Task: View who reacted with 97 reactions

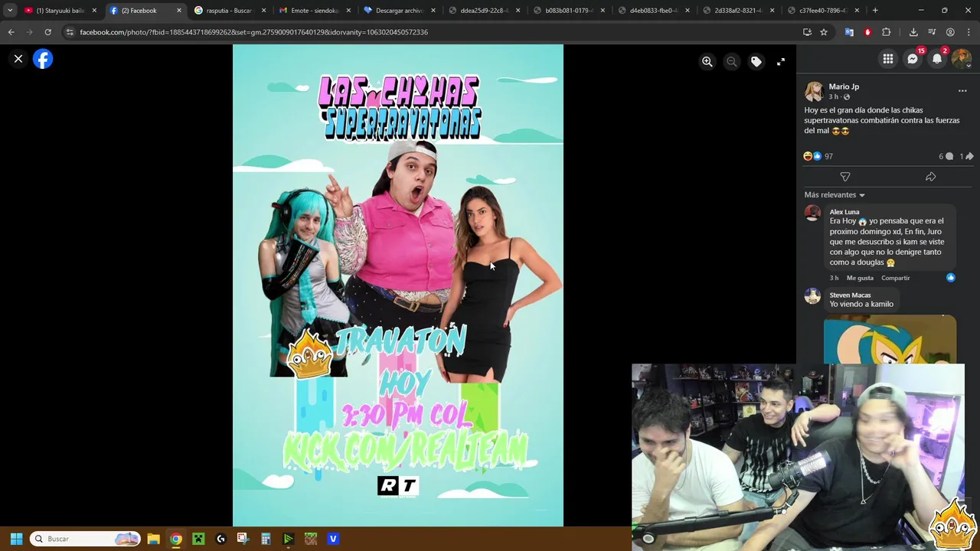Action: click(818, 156)
